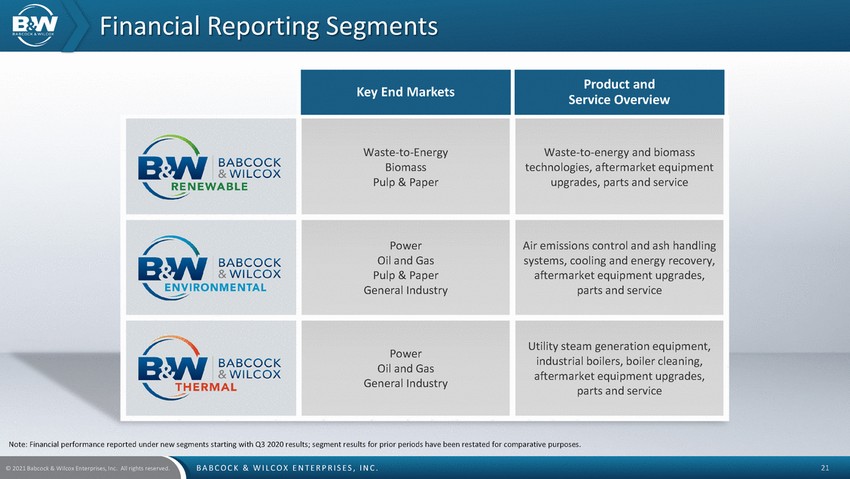Click the 'Product and Service Overview' header
The width and height of the screenshot is (850, 479).
tap(619, 92)
